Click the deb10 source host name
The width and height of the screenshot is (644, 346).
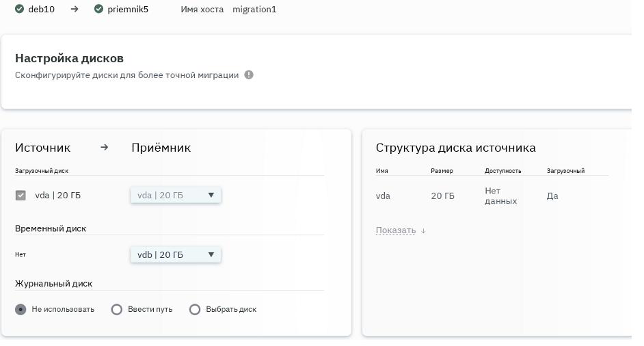pyautogui.click(x=41, y=10)
